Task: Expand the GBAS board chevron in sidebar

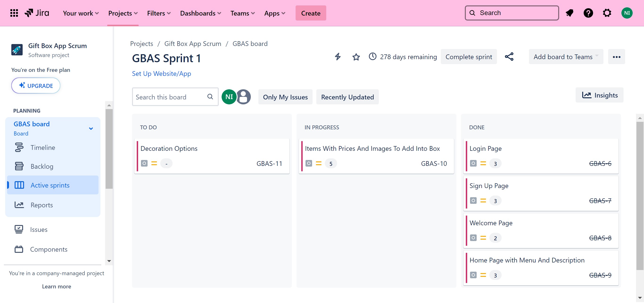Action: tap(91, 129)
